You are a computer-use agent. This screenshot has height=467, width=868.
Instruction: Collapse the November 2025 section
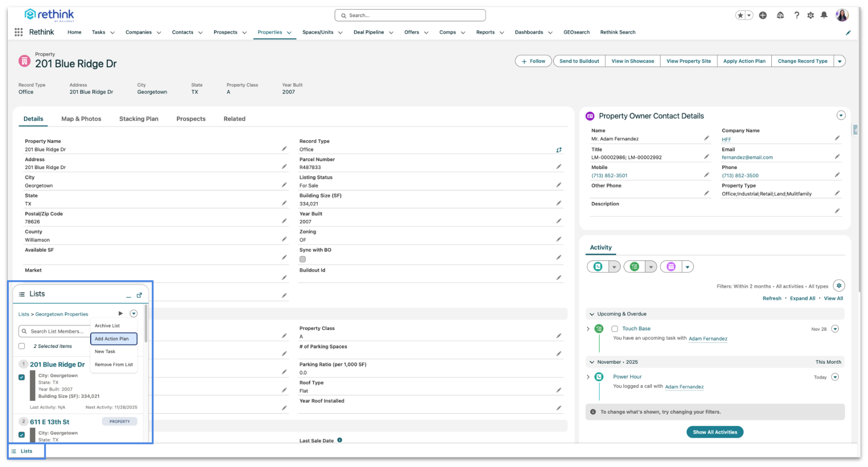[592, 362]
